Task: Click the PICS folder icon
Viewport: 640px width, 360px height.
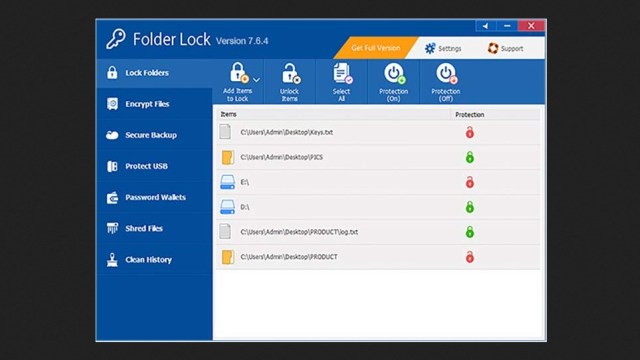Action: coord(228,157)
